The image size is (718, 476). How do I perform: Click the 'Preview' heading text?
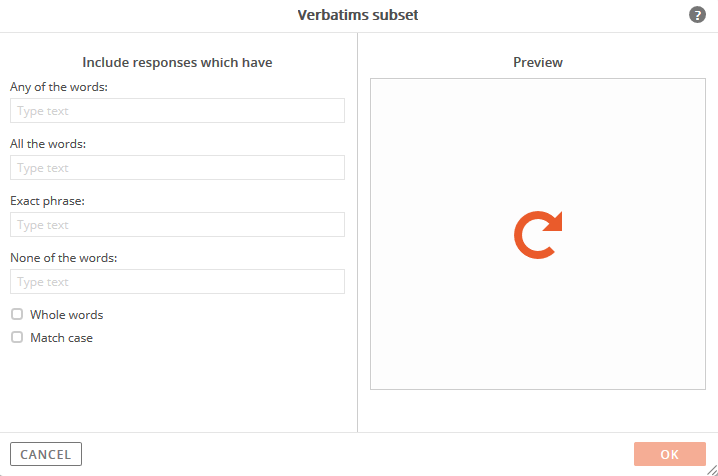tap(538, 62)
